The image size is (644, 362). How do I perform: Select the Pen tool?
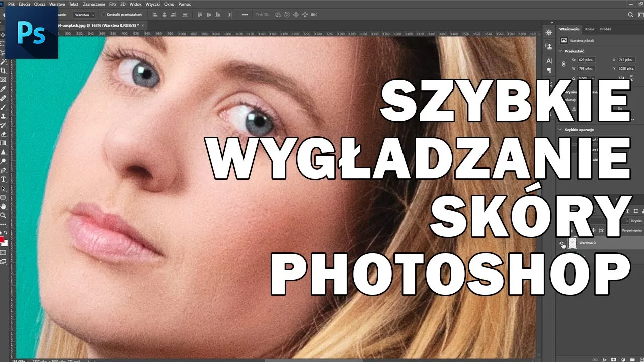[x=3, y=170]
